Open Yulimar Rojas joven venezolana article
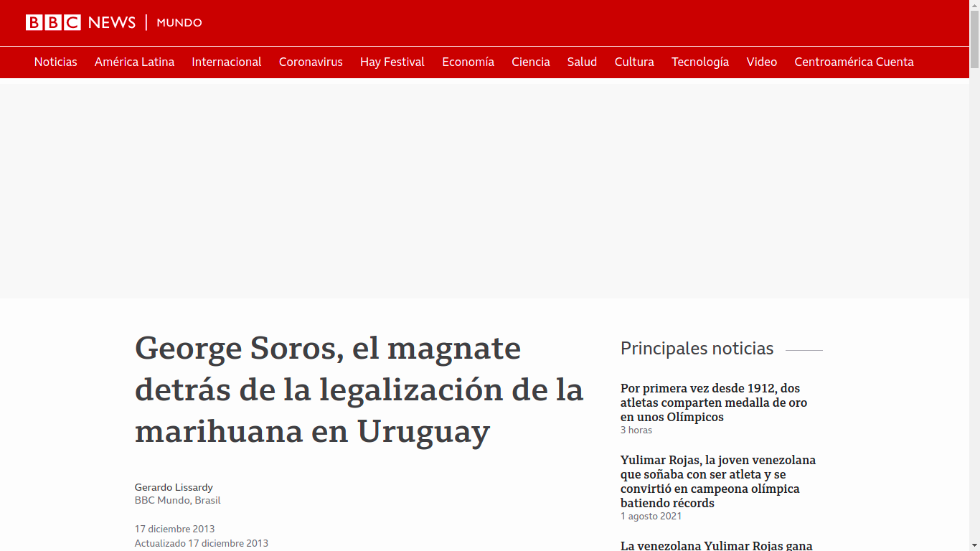Image resolution: width=980 pixels, height=551 pixels. (x=717, y=481)
